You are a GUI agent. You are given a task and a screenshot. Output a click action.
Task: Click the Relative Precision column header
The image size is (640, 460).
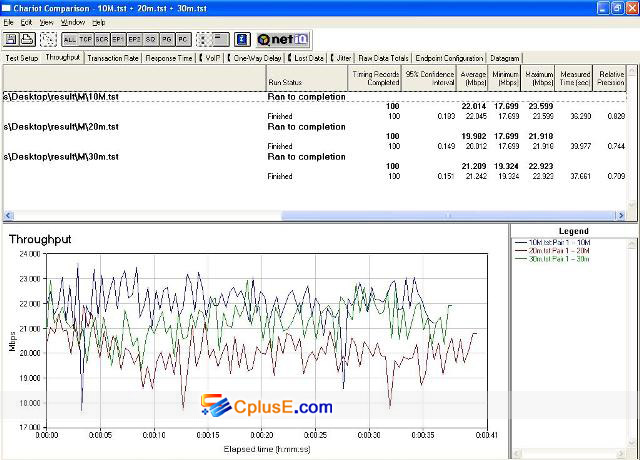point(610,78)
